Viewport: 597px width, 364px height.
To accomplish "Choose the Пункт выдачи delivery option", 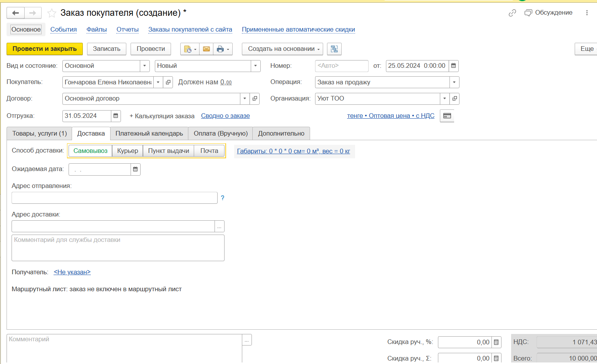I will click(x=168, y=151).
